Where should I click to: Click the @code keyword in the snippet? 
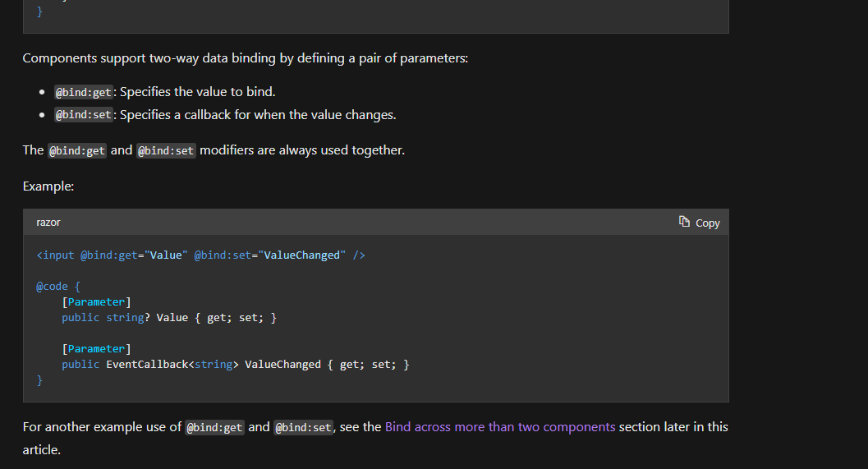point(52,287)
